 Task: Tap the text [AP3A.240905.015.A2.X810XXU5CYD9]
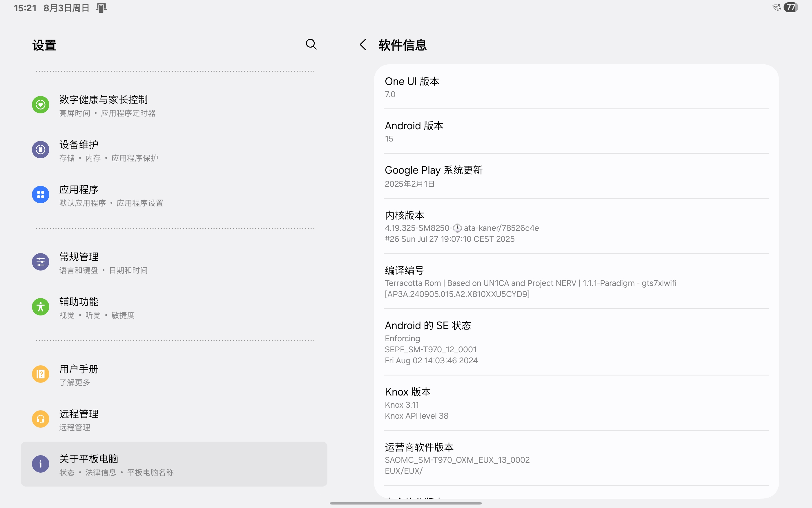(457, 294)
